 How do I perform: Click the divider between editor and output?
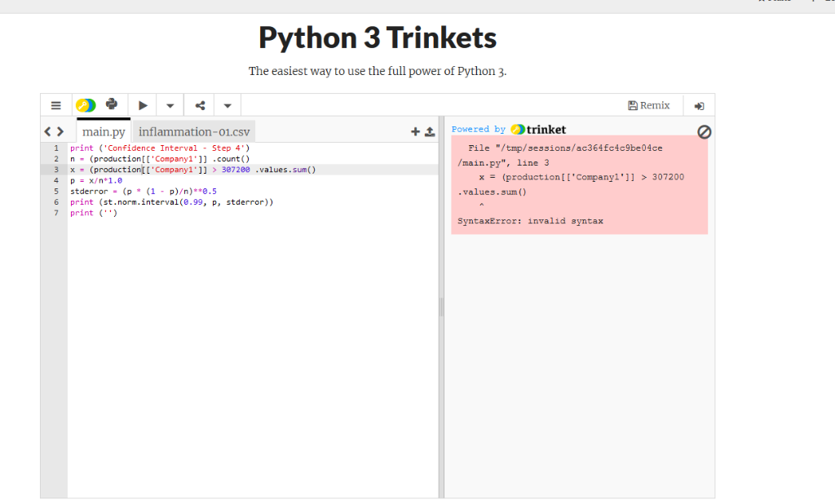point(441,307)
